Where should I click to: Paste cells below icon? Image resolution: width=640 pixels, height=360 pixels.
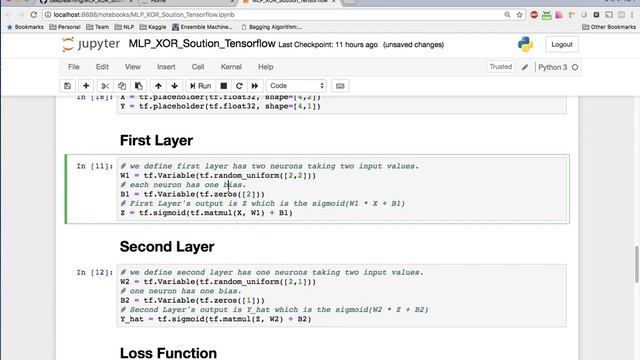coord(139,86)
